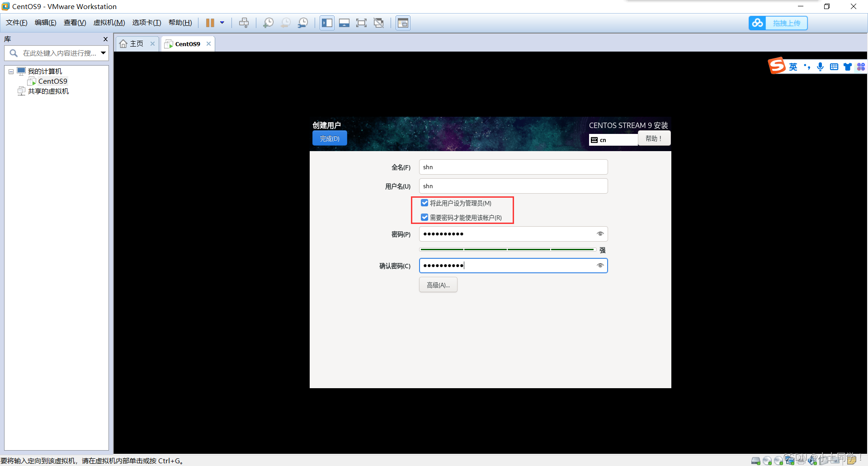Viewport: 868px width, 466px height.
Task: Click the password strength bar
Action: click(506, 250)
